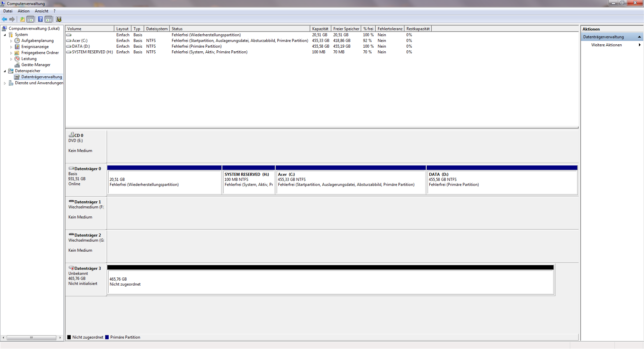This screenshot has width=644, height=349.
Task: Sort by the Volume column header
Action: (x=90, y=29)
